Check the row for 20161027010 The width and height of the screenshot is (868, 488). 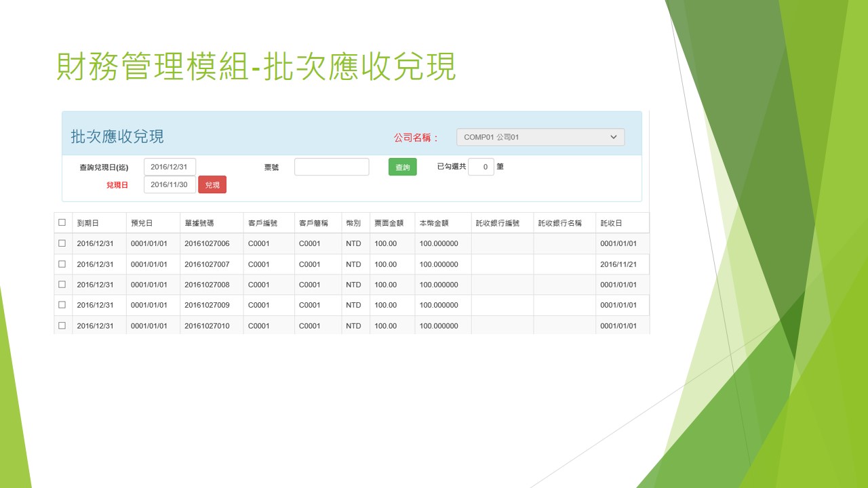(62, 325)
